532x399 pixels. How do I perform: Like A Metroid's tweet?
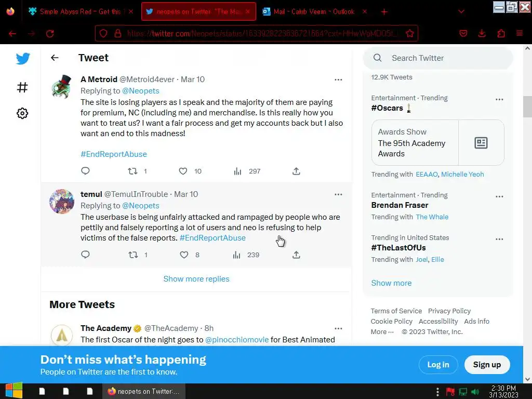coord(183,171)
